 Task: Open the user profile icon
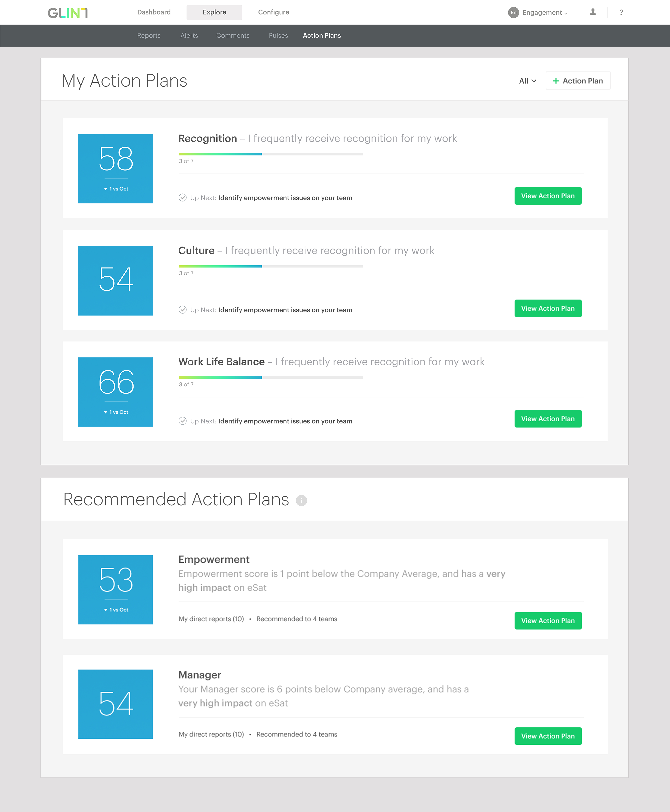click(x=593, y=12)
